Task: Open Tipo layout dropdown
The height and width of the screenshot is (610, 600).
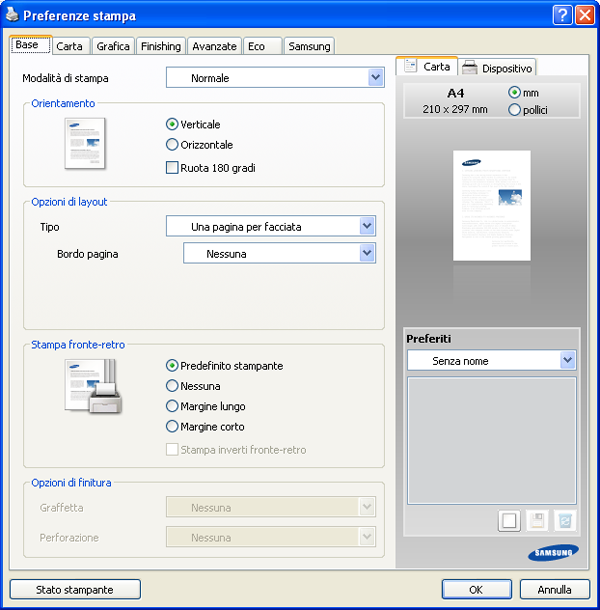Action: click(x=271, y=226)
